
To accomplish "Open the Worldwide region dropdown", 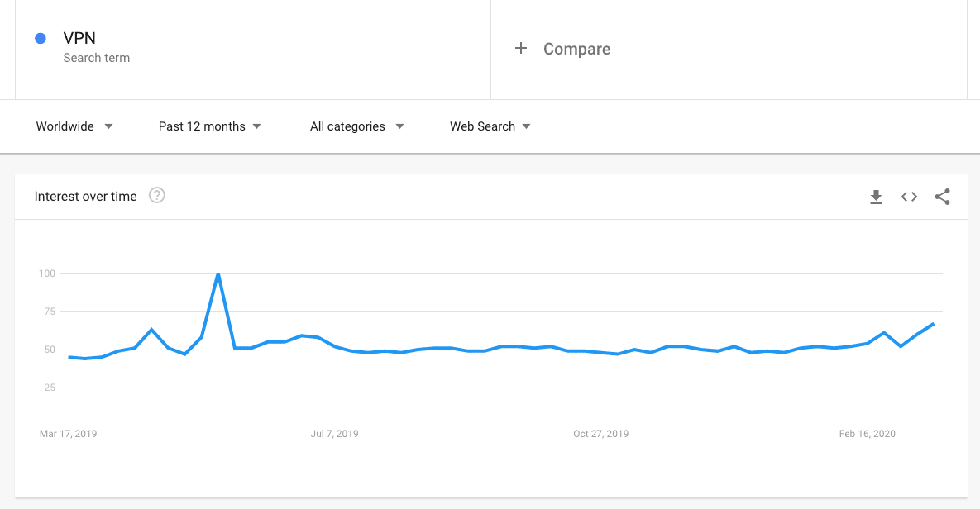I will point(74,126).
